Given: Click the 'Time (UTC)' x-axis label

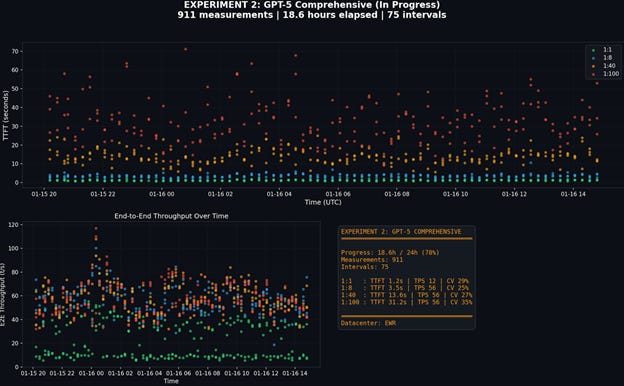Looking at the screenshot, I should coord(323,202).
